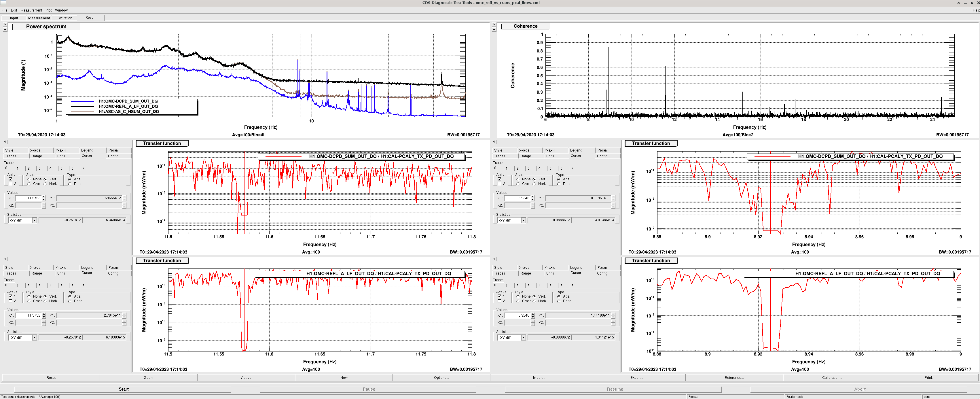Viewport: 980px width, 399px height.
Task: Decrease the X1 value 8.9248 beside Y1 1.44109e11
Action: (532, 317)
